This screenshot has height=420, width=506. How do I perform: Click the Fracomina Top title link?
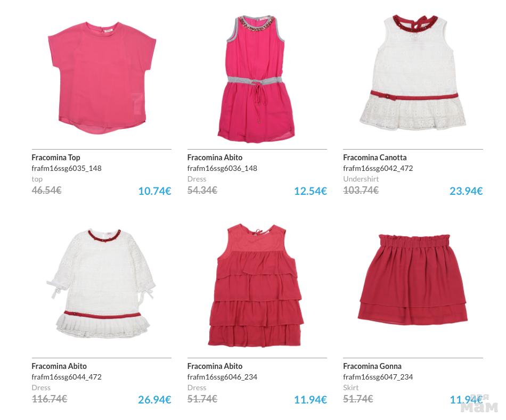[x=56, y=158]
